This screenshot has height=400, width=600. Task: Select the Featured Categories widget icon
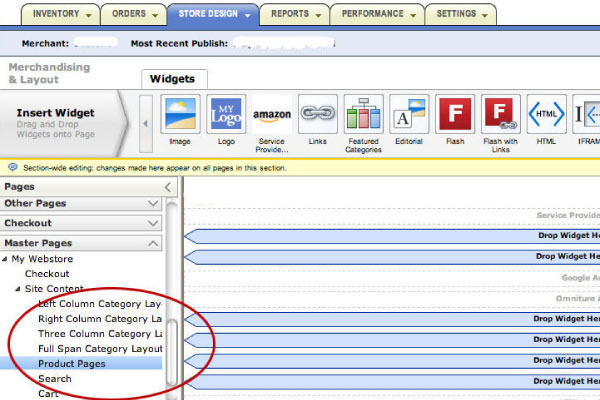point(363,116)
